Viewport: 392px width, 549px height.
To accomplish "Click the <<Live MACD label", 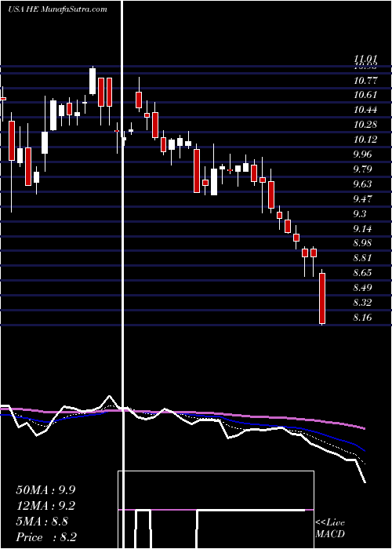I will [x=330, y=529].
